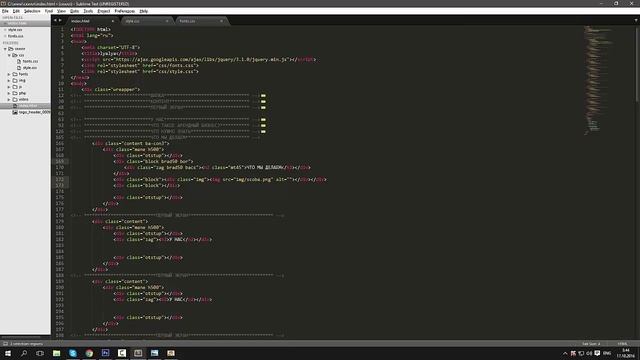Open the View menu
The width and height of the screenshot is (640, 360).
pos(61,11)
